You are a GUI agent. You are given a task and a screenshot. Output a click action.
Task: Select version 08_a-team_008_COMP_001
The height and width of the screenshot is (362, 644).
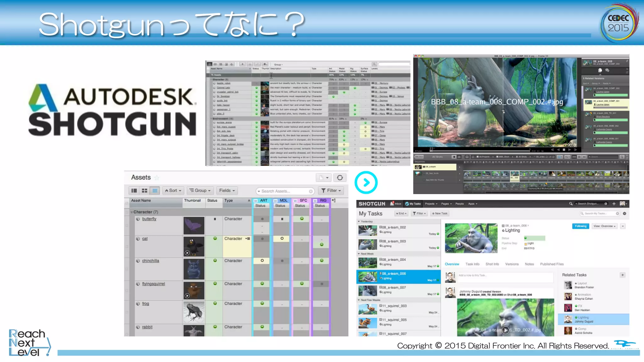point(606,104)
